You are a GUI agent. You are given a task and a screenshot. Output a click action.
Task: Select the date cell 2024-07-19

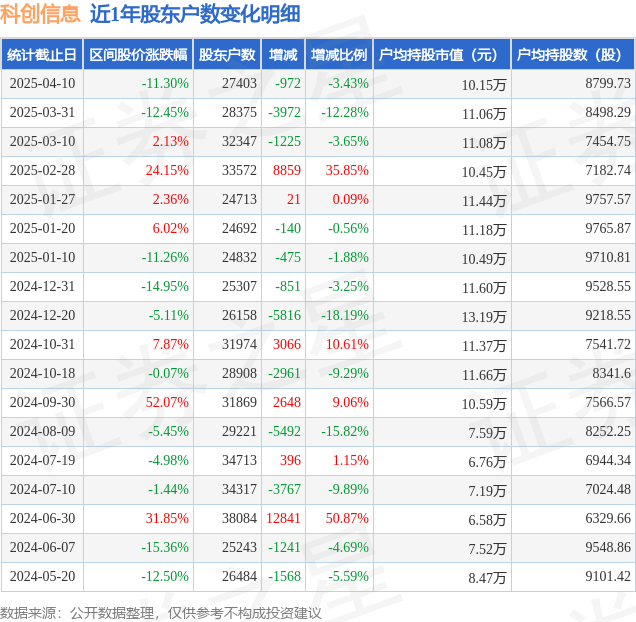click(x=43, y=461)
